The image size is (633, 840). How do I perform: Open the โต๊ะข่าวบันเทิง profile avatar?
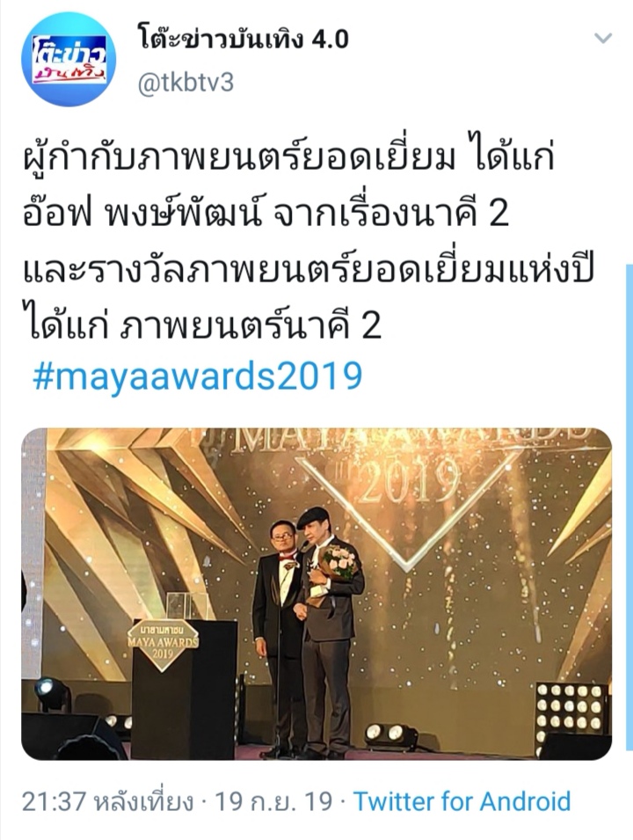[x=69, y=59]
